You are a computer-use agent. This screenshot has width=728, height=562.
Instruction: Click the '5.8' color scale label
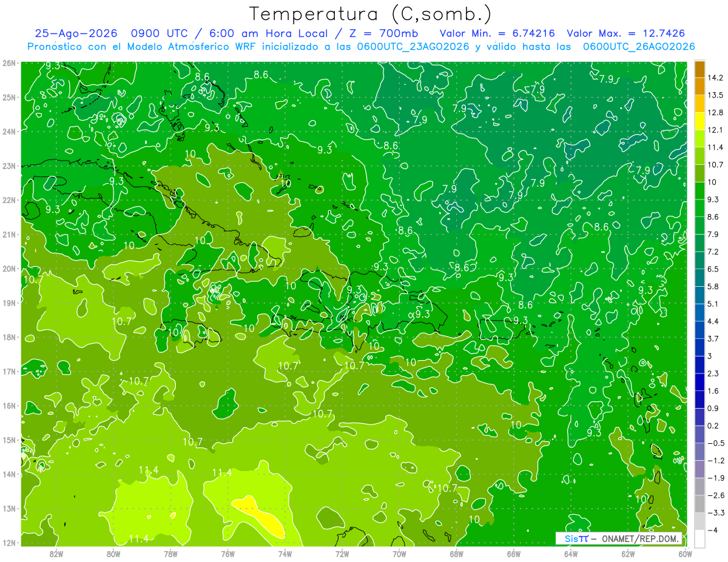tap(713, 286)
